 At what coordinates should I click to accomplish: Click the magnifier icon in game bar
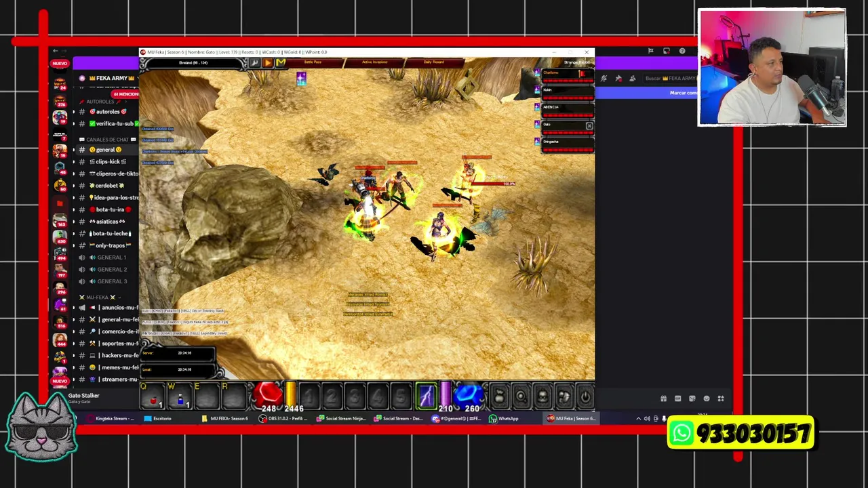pyautogui.click(x=521, y=396)
